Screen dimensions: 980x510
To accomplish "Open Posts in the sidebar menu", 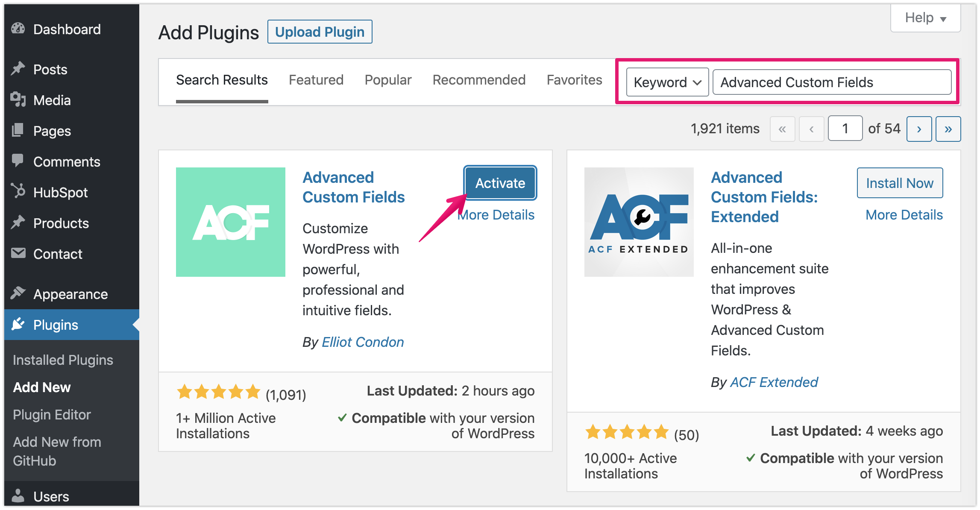I will tap(72, 69).
